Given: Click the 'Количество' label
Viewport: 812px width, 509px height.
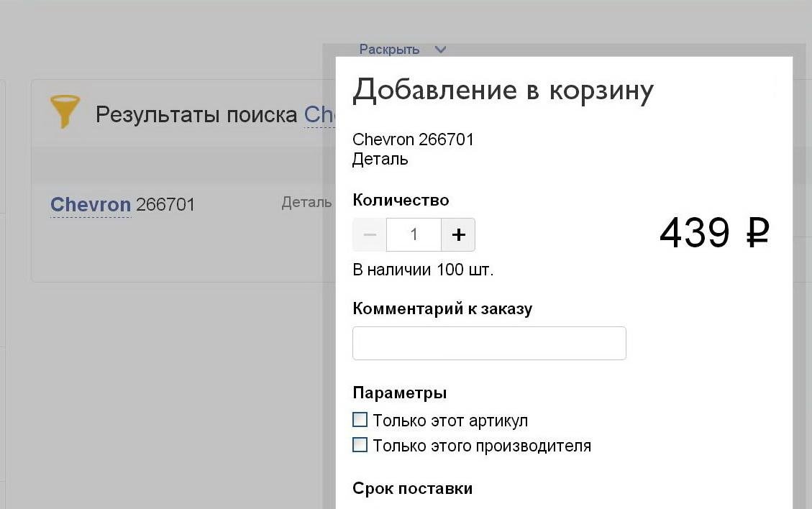Looking at the screenshot, I should pos(401,200).
